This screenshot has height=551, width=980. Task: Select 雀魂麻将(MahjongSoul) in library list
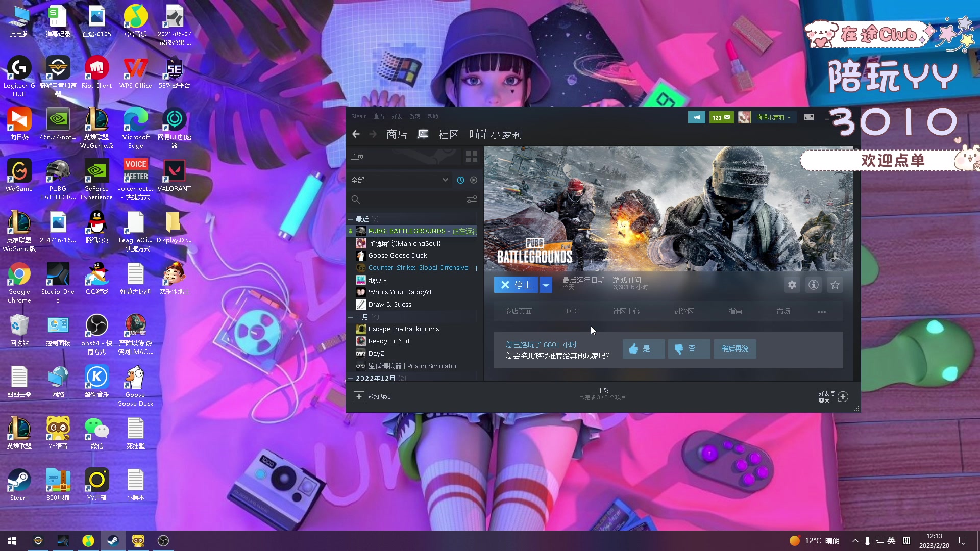pos(412,243)
